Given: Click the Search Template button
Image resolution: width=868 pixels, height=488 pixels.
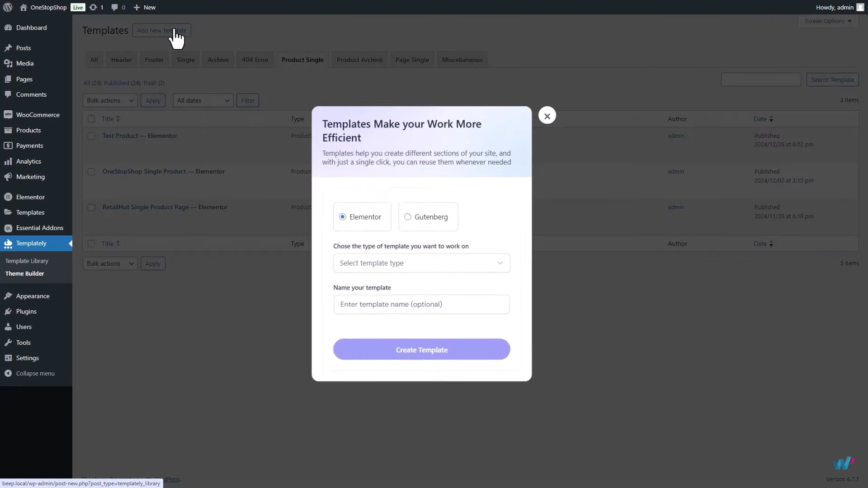Looking at the screenshot, I should [x=832, y=80].
